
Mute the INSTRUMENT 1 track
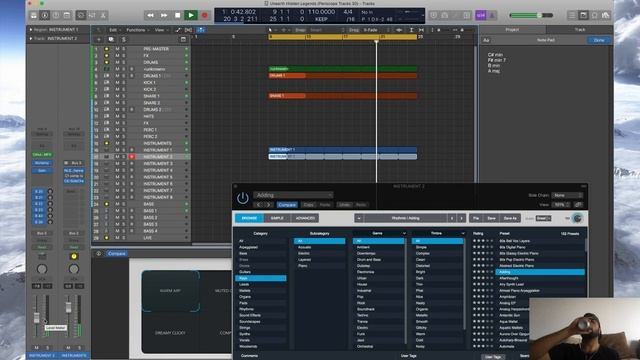click(x=117, y=150)
